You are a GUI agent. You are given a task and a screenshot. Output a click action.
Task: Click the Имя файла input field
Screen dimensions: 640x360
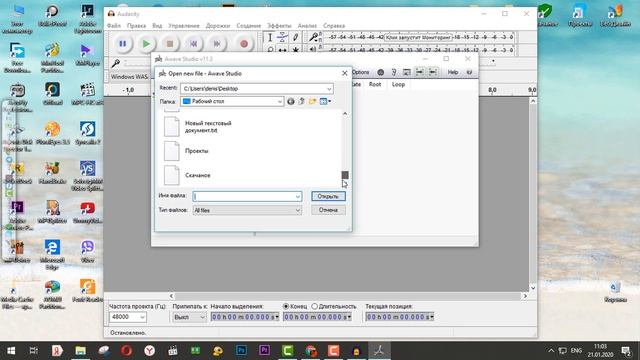(247, 196)
